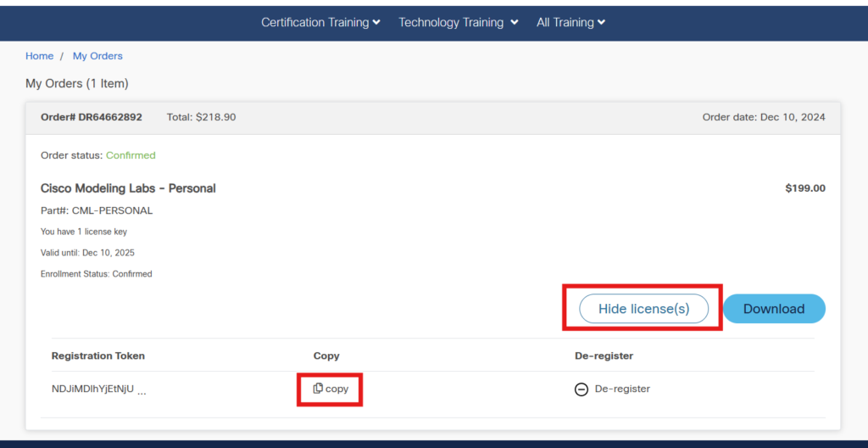Select the Cisco Modeling Labs - Personal title
This screenshot has height=448, width=868.
coord(129,188)
